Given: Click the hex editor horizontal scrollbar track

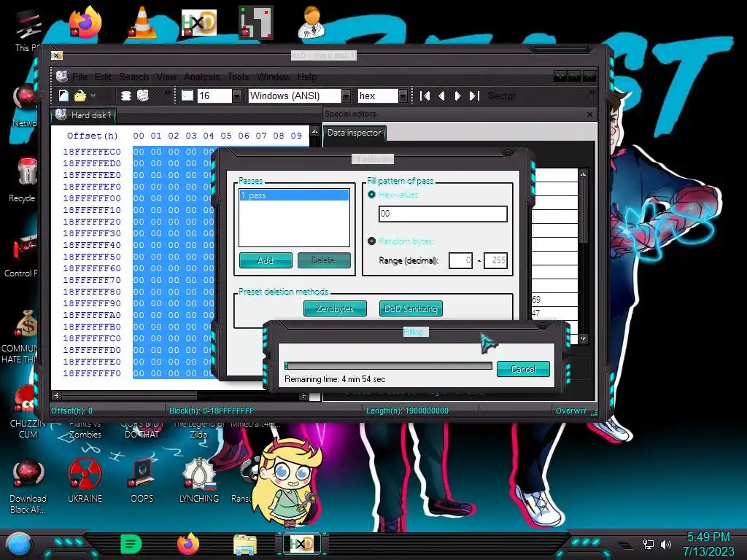Looking at the screenshot, I should click(181, 396).
